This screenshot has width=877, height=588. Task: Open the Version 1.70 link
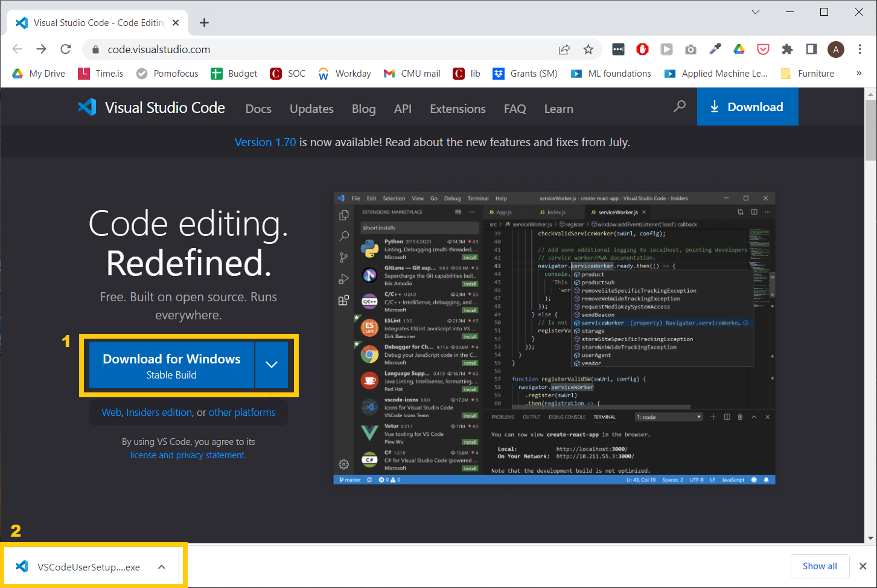pos(265,142)
